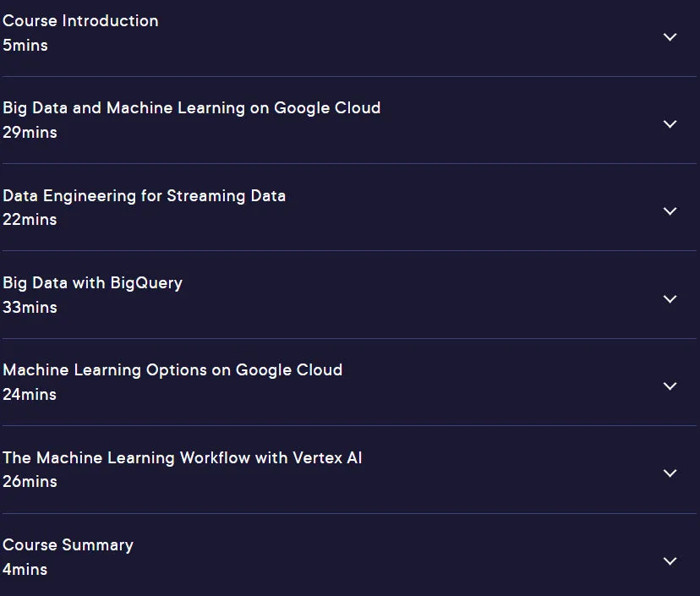Click the 26mins duration under Vertex AI
700x596 pixels.
(30, 482)
